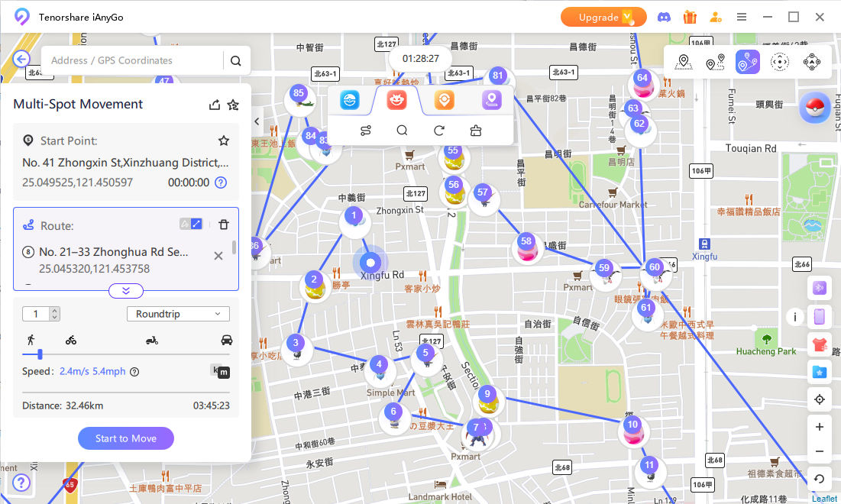The width and height of the screenshot is (841, 504).
Task: Open the Roundtrip mode dropdown
Action: (x=177, y=314)
